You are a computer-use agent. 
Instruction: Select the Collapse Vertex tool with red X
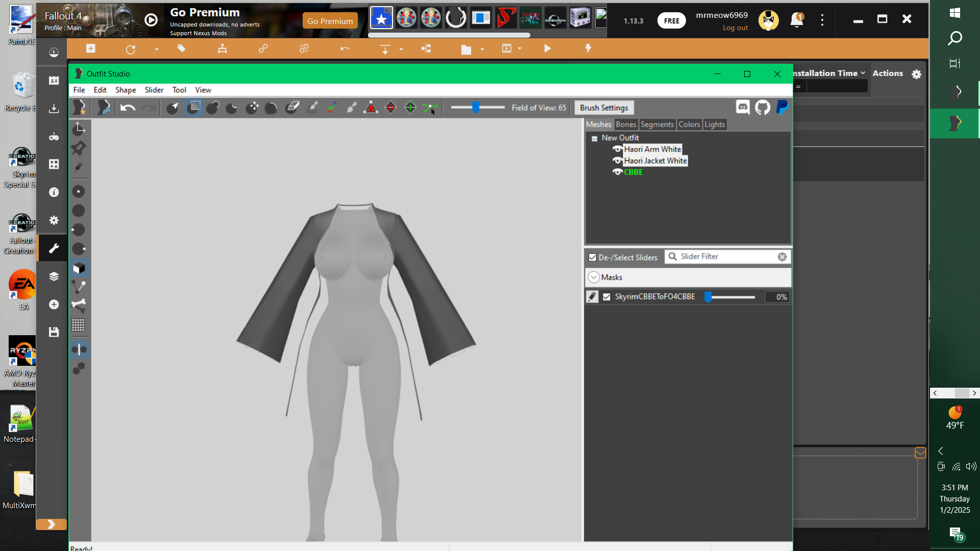371,108
